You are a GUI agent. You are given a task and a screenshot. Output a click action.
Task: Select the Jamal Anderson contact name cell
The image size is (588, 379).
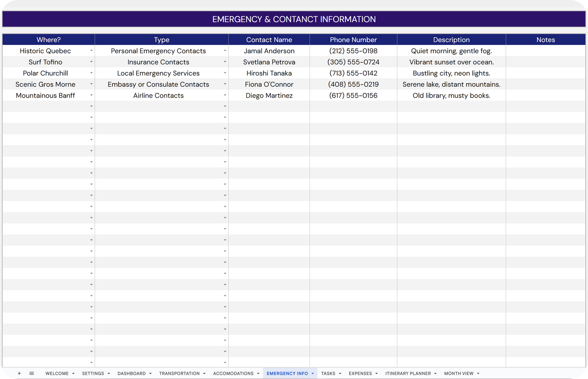click(269, 51)
